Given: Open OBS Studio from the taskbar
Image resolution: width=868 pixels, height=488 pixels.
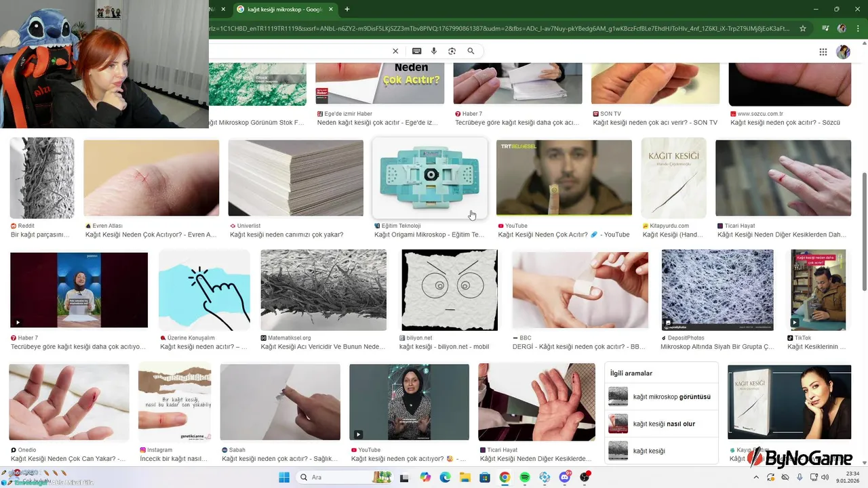Looking at the screenshot, I should point(585,477).
